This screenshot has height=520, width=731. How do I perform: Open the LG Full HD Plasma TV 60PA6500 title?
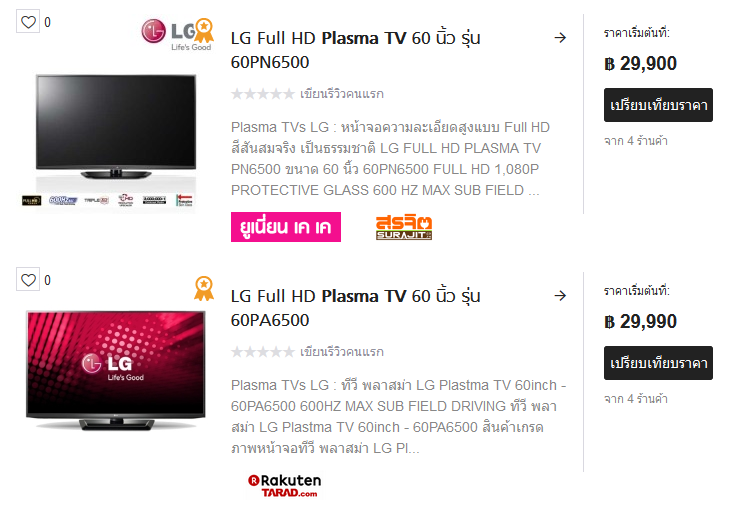pos(355,308)
